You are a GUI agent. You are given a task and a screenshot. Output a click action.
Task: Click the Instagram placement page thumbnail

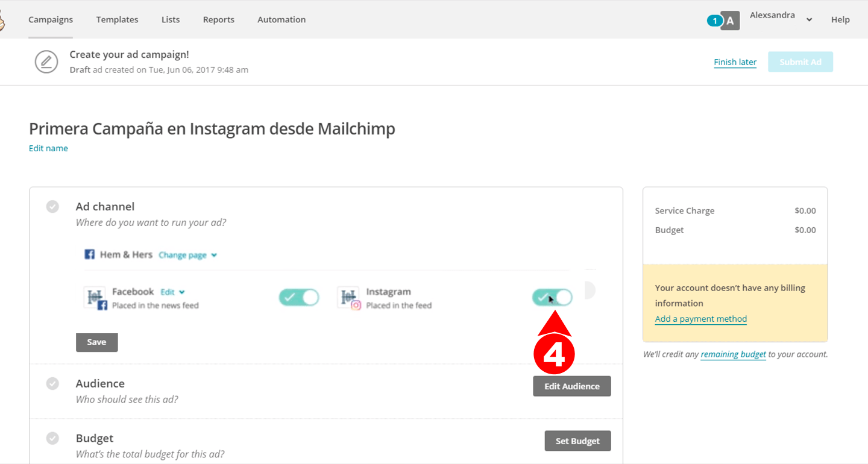(x=349, y=298)
